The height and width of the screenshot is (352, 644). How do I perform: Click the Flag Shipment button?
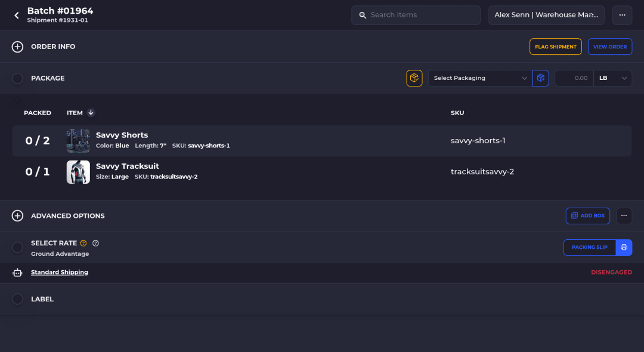coord(555,47)
